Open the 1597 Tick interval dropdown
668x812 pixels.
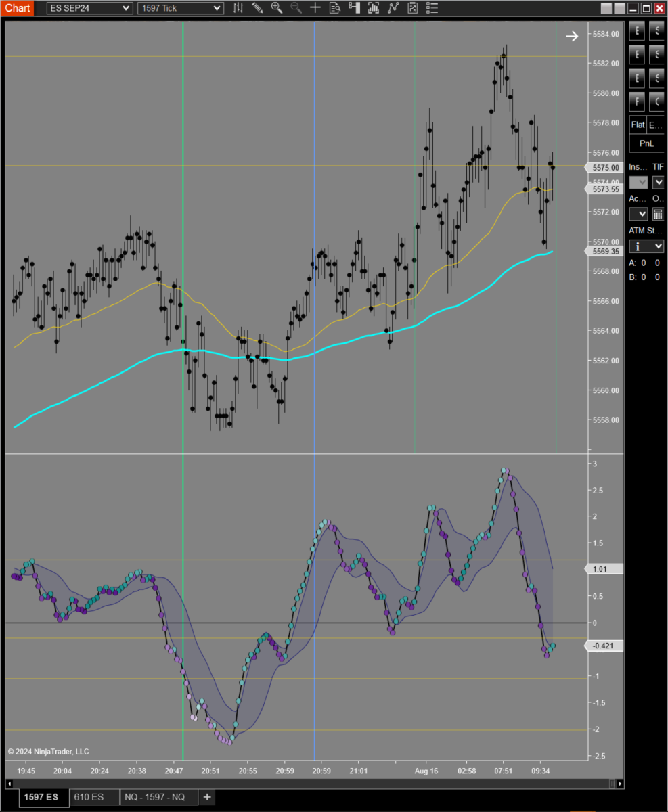click(x=180, y=8)
